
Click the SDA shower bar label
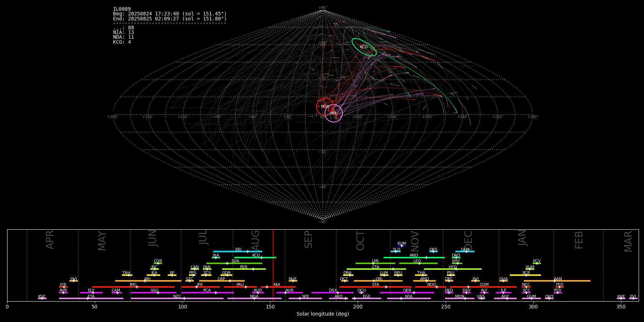235,261
